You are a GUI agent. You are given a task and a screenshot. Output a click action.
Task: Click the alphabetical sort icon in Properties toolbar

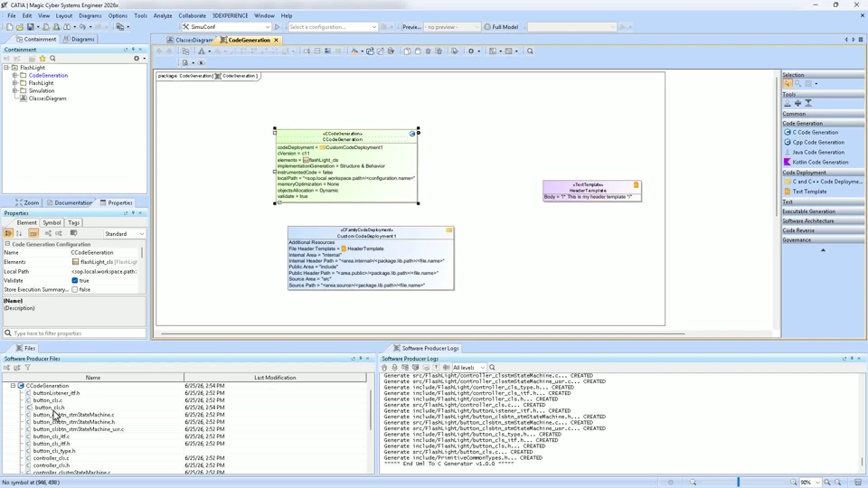[19, 233]
